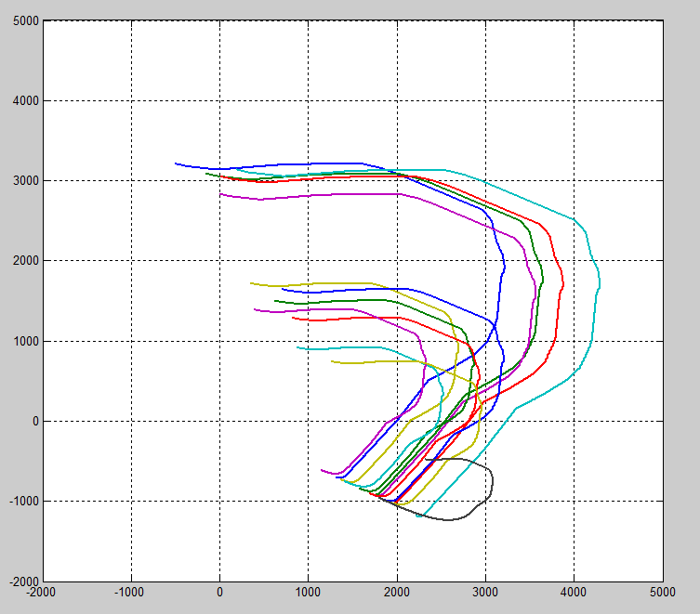
Task: Click the grid intersection at x -1000, y 1000
Action: point(132,341)
